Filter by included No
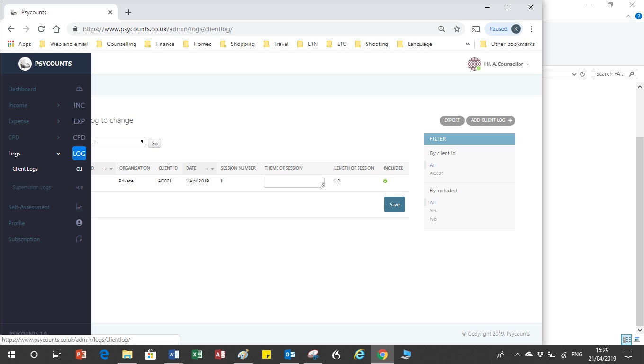 pyautogui.click(x=433, y=219)
